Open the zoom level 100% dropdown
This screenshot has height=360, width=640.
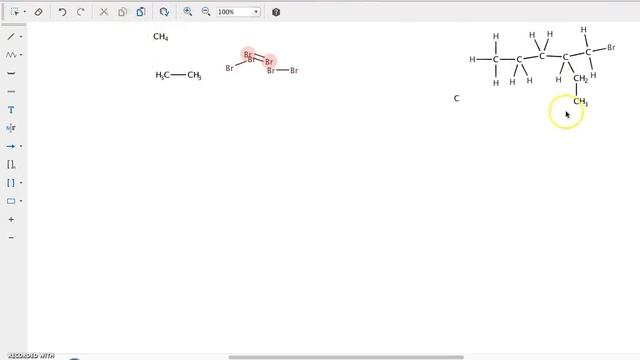[256, 12]
